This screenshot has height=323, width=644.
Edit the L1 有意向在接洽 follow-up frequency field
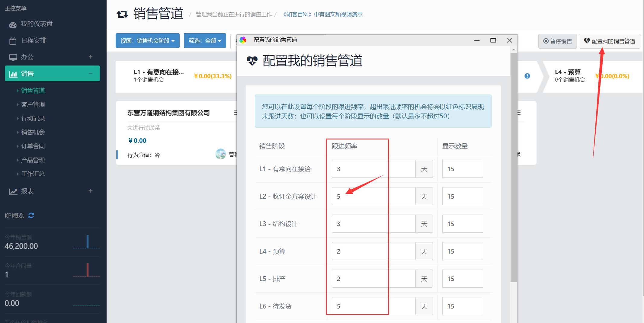(374, 169)
